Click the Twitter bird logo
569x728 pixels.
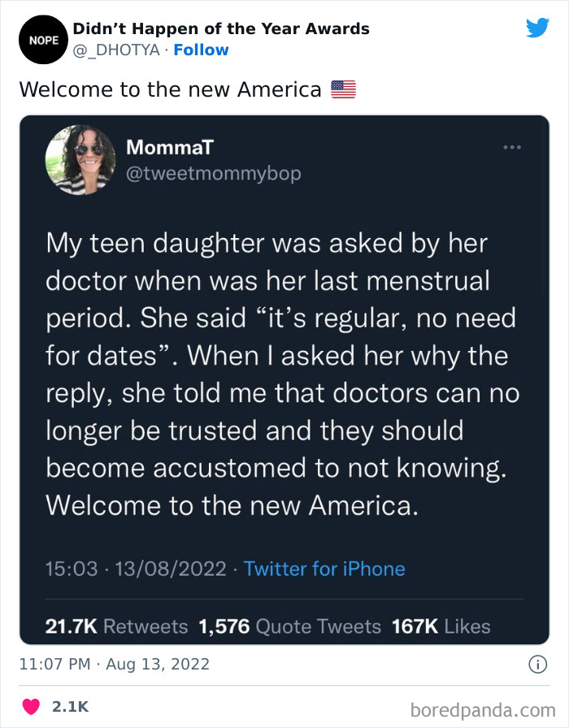click(x=537, y=28)
